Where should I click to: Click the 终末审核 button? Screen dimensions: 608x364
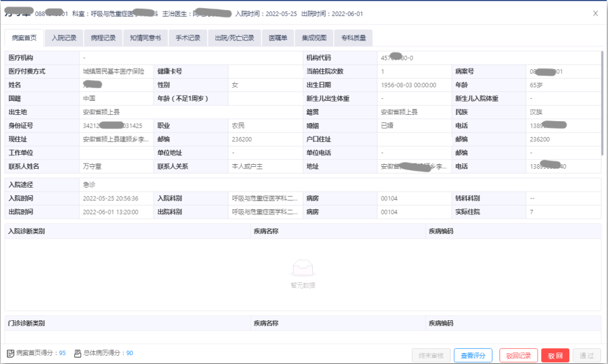tap(431, 356)
